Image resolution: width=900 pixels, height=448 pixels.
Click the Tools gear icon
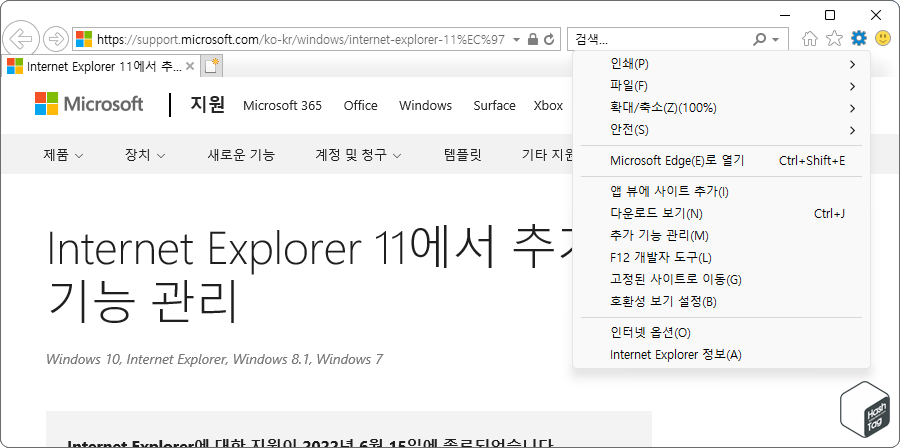[859, 38]
